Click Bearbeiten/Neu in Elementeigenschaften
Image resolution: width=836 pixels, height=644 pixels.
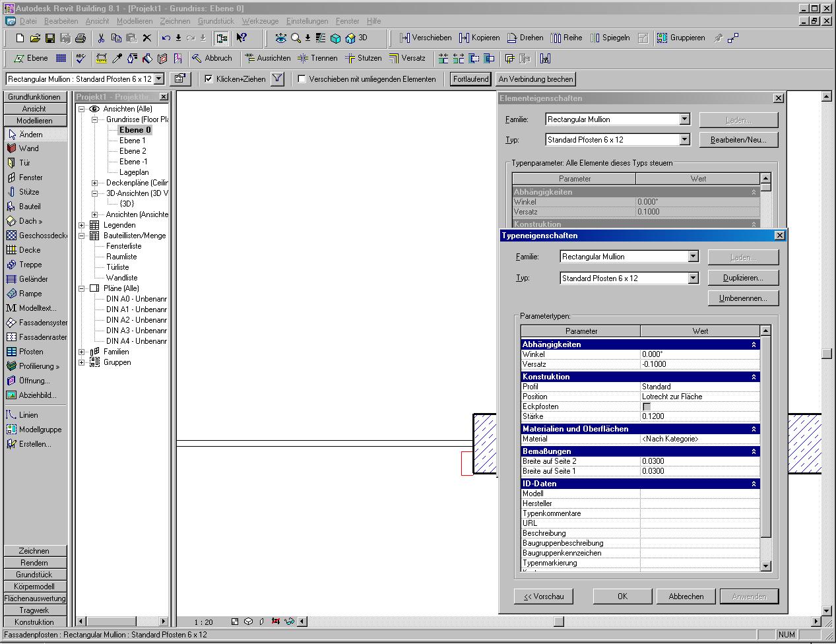click(x=738, y=140)
